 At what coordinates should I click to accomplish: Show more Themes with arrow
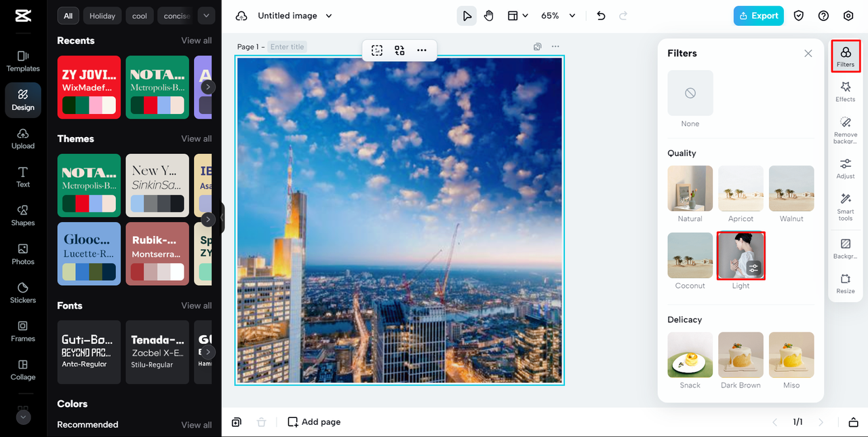(x=208, y=219)
